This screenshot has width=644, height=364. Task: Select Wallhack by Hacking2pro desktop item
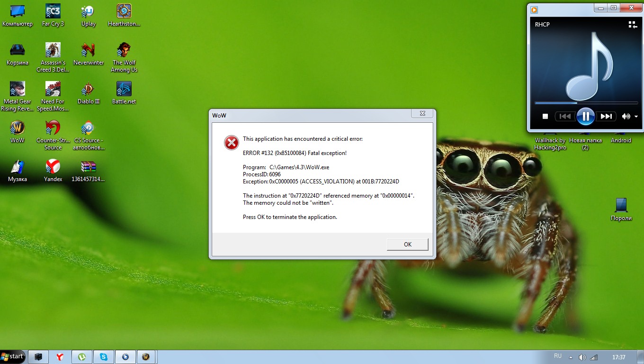(550, 144)
